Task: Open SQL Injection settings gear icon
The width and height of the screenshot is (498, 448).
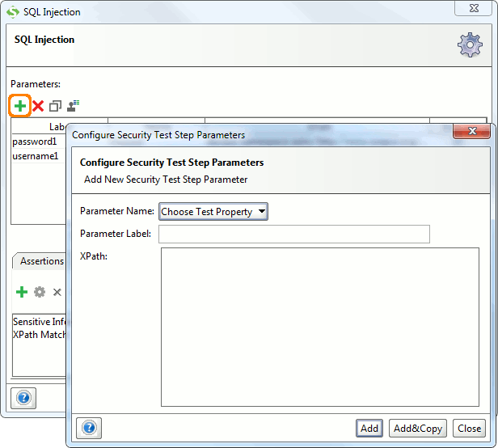Action: click(x=470, y=44)
